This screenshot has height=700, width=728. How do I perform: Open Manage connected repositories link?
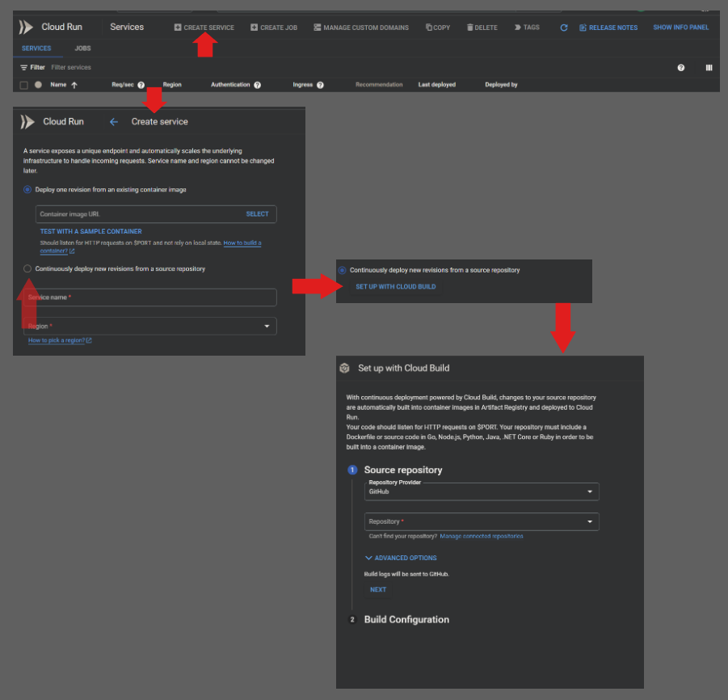[x=482, y=536]
